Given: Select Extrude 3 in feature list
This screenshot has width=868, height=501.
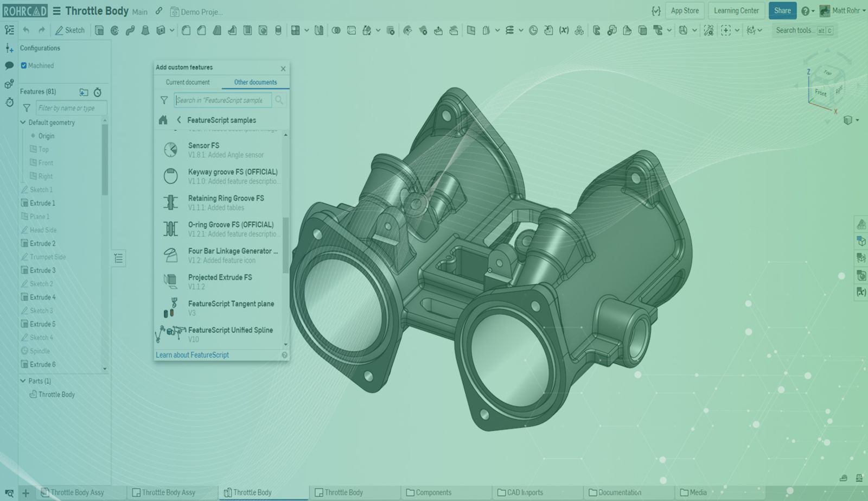Looking at the screenshot, I should click(43, 270).
